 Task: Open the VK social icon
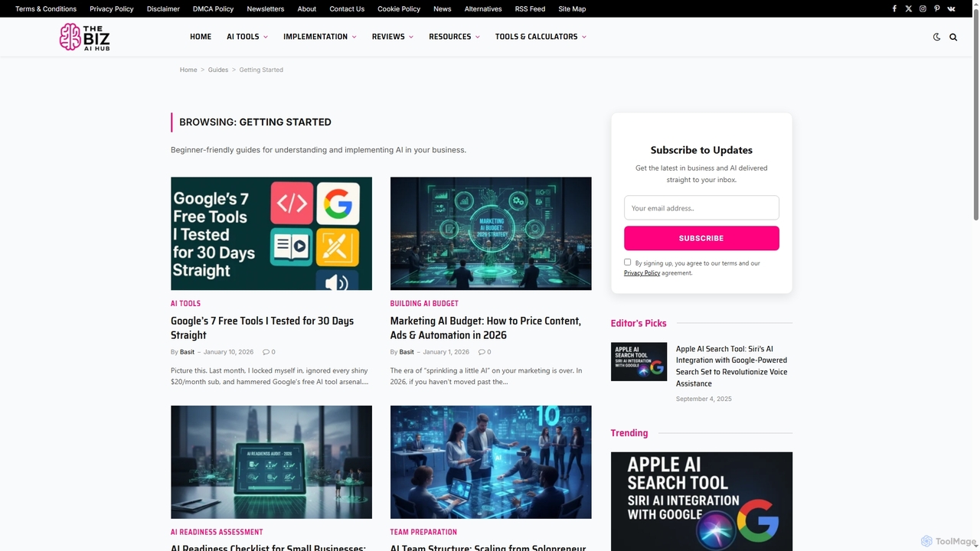[x=951, y=8]
